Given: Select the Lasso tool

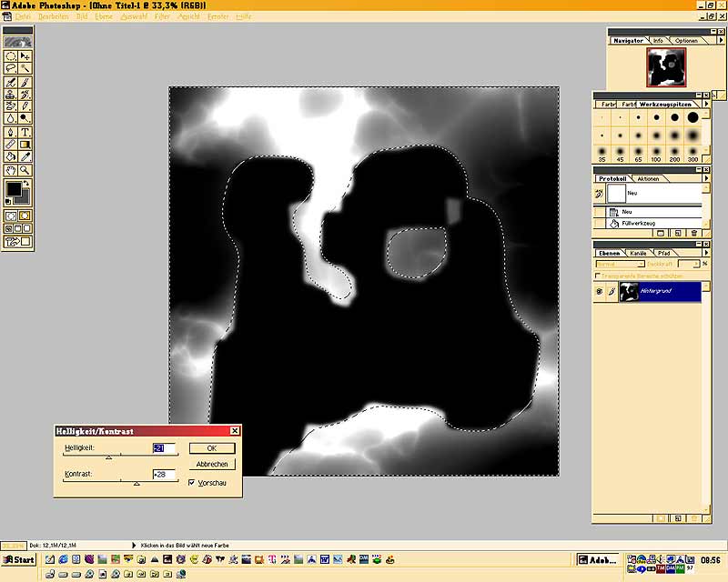Looking at the screenshot, I should (10, 68).
